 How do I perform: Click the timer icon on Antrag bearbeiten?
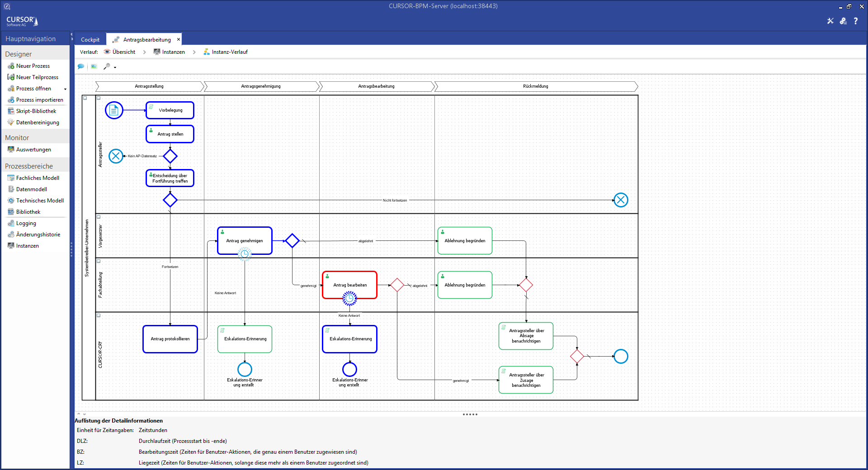tap(349, 298)
